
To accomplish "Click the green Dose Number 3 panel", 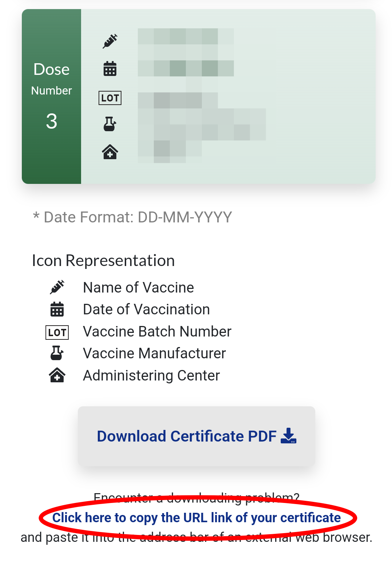I will click(x=52, y=96).
